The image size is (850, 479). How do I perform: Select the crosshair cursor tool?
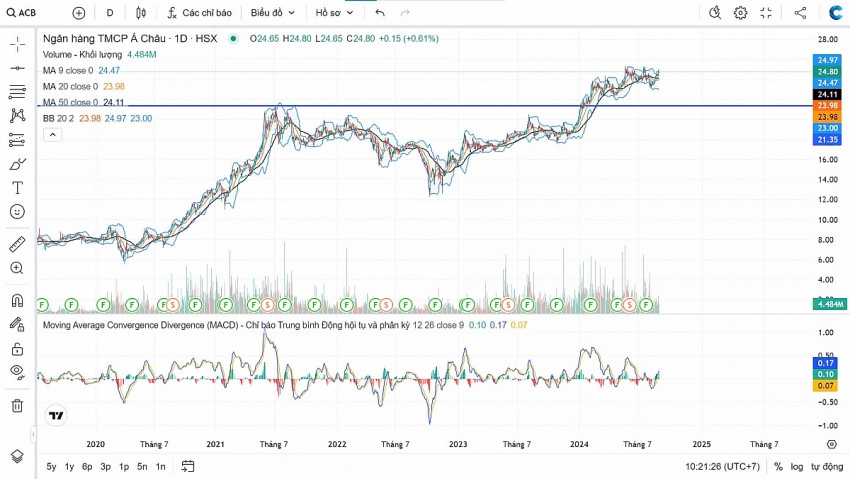tap(17, 45)
